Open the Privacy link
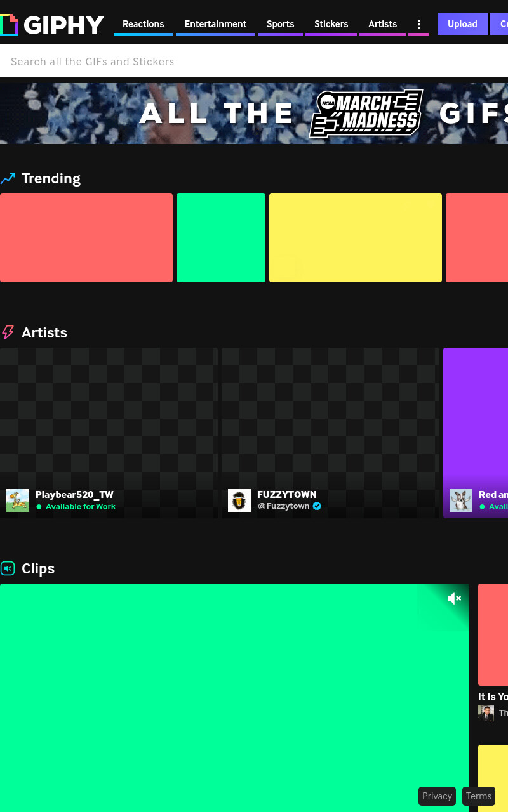This screenshot has width=508, height=812. (437, 796)
